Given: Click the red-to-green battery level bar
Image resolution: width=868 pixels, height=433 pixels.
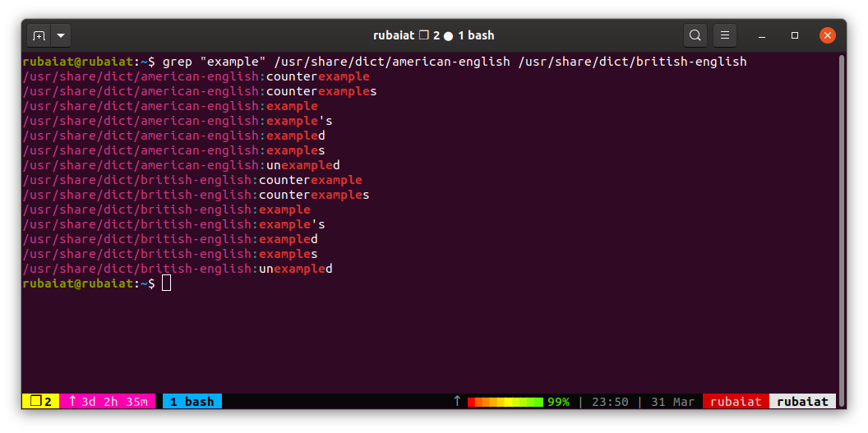Looking at the screenshot, I should (x=505, y=402).
